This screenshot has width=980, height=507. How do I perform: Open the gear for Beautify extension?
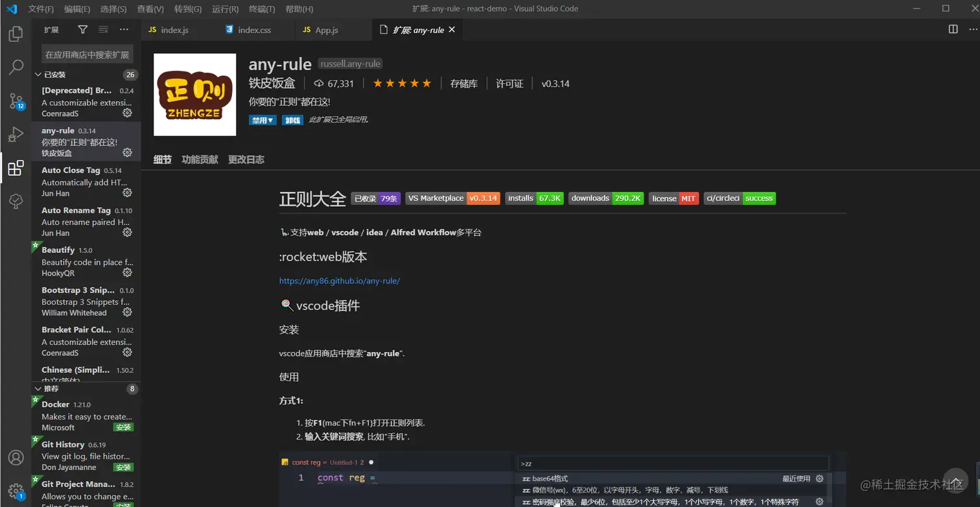tap(128, 272)
